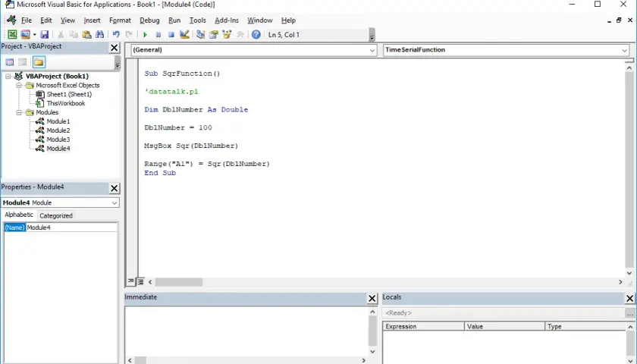Click the Break pause icon
This screenshot has height=364, width=637.
point(158,35)
